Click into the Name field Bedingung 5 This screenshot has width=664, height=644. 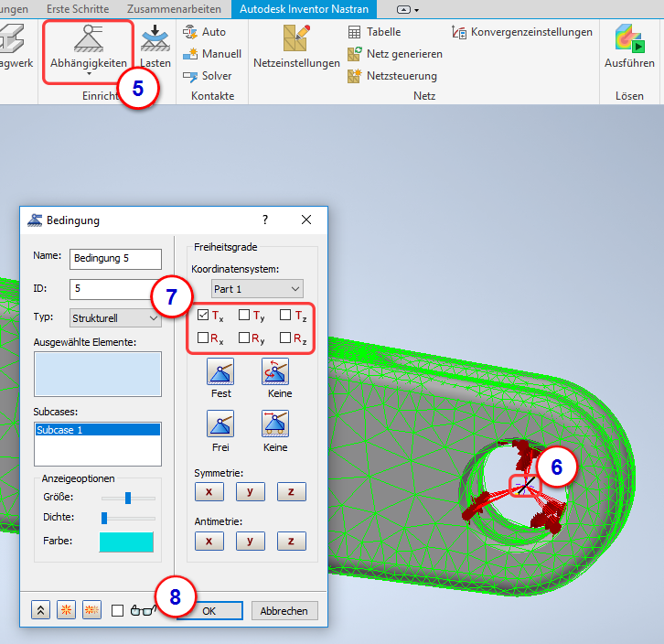(x=115, y=259)
